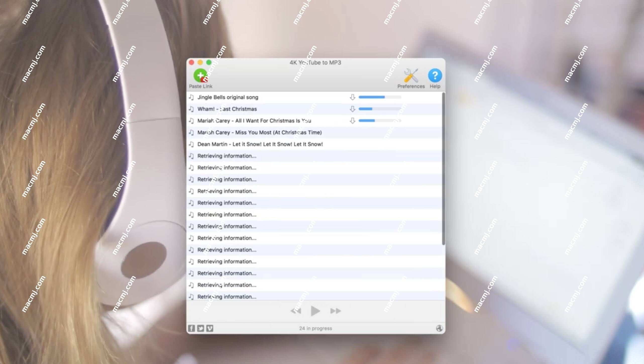The image size is (644, 364).
Task: Click the Vimeo icon in status bar
Action: (x=210, y=328)
